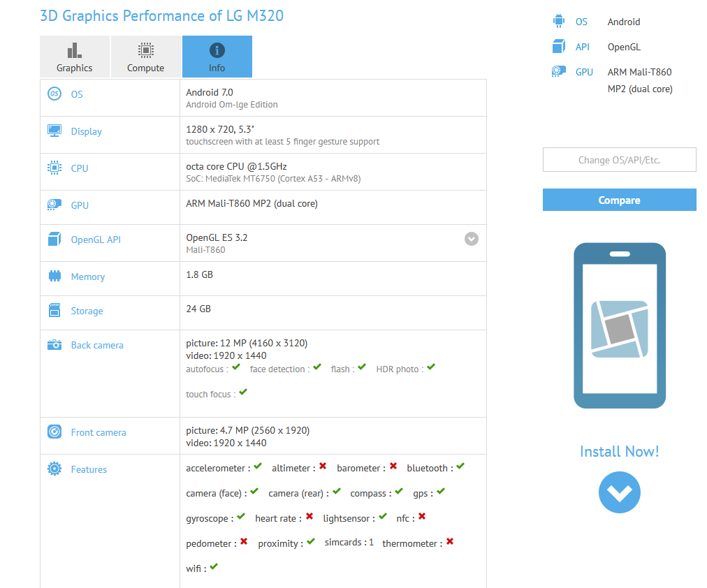Image resolution: width=707 pixels, height=588 pixels.
Task: Click the OpenGL API label
Action: pos(96,240)
